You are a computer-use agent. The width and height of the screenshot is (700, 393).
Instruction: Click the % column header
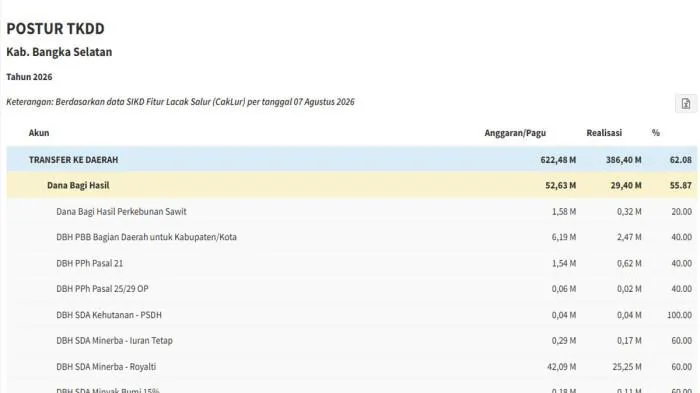[x=655, y=133]
